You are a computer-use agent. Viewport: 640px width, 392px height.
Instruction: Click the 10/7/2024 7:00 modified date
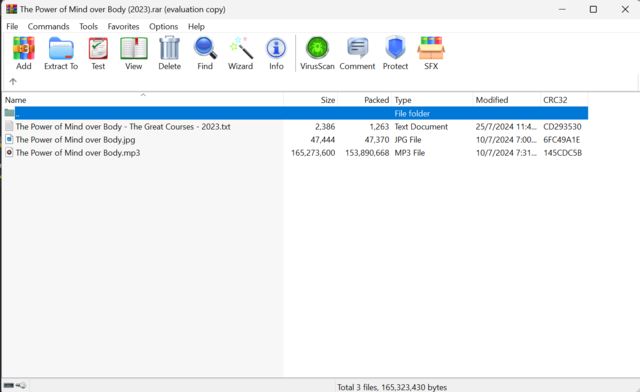[506, 140]
